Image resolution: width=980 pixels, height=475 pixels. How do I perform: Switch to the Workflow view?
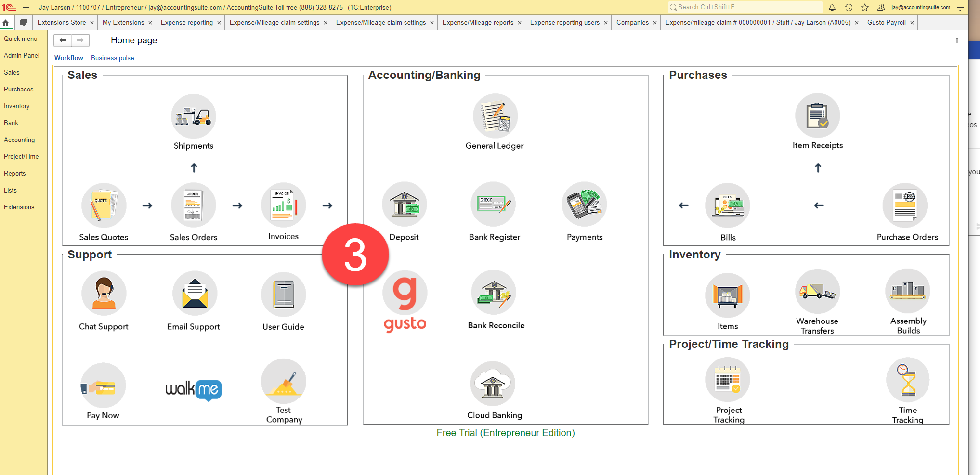(x=68, y=58)
